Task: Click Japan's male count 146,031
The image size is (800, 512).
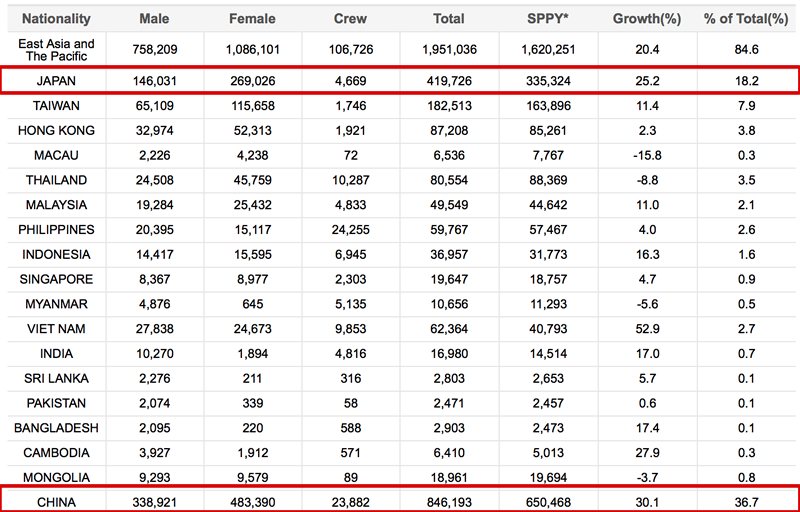Action: click(154, 81)
